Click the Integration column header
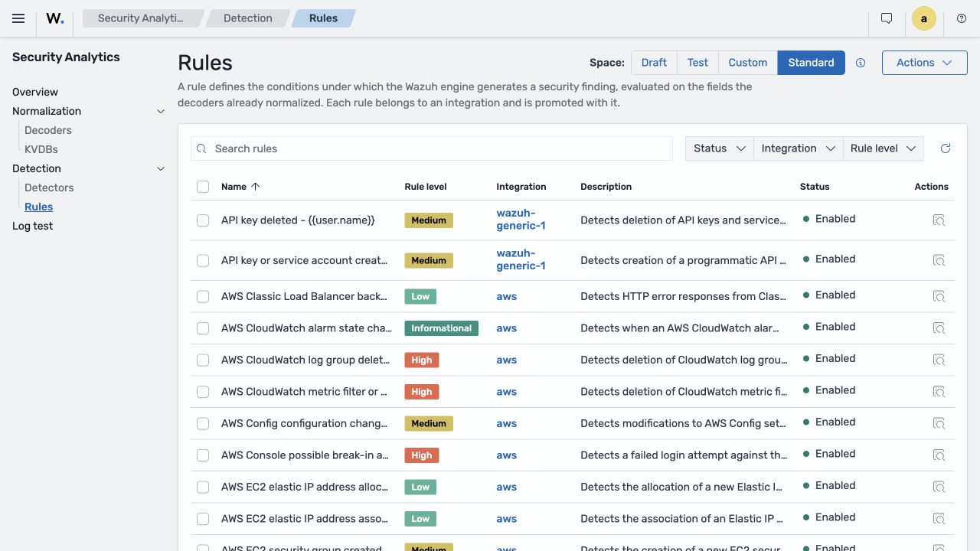This screenshot has width=980, height=551. coord(521,187)
